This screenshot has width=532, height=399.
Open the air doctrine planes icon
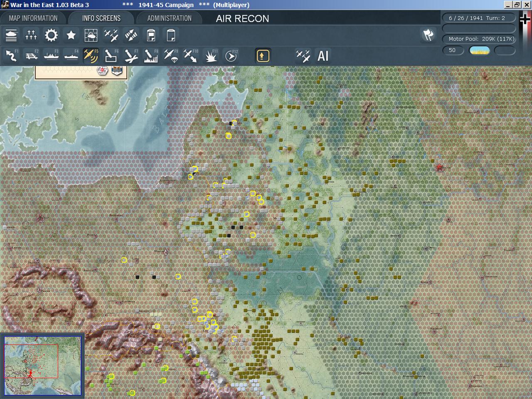pos(111,35)
